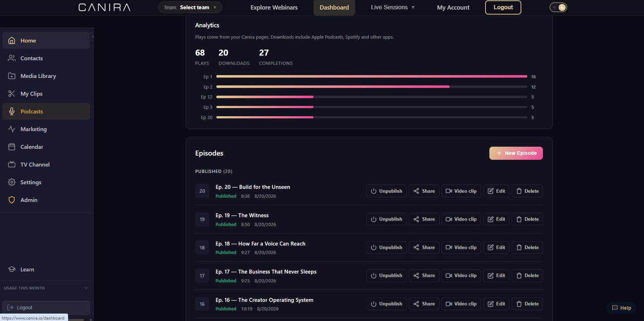Open Home in the sidebar

[46, 40]
